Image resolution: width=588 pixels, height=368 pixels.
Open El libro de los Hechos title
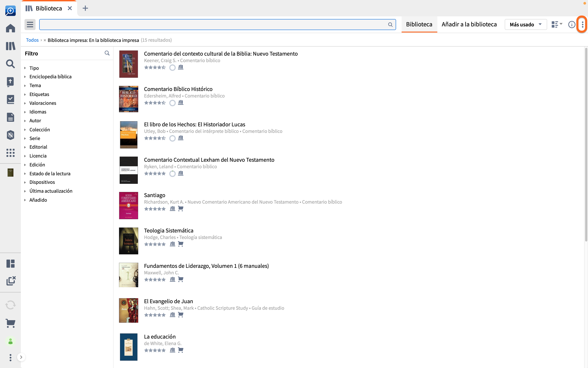tap(194, 124)
